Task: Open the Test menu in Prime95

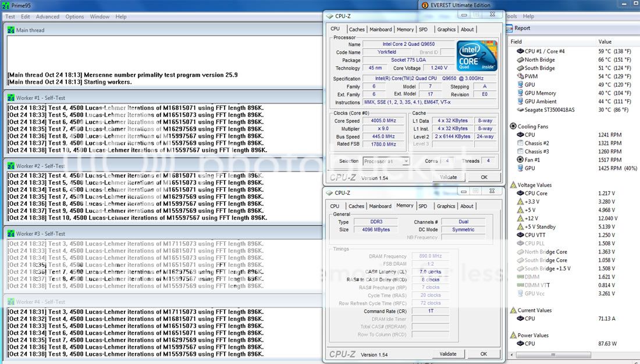Action: (10, 17)
